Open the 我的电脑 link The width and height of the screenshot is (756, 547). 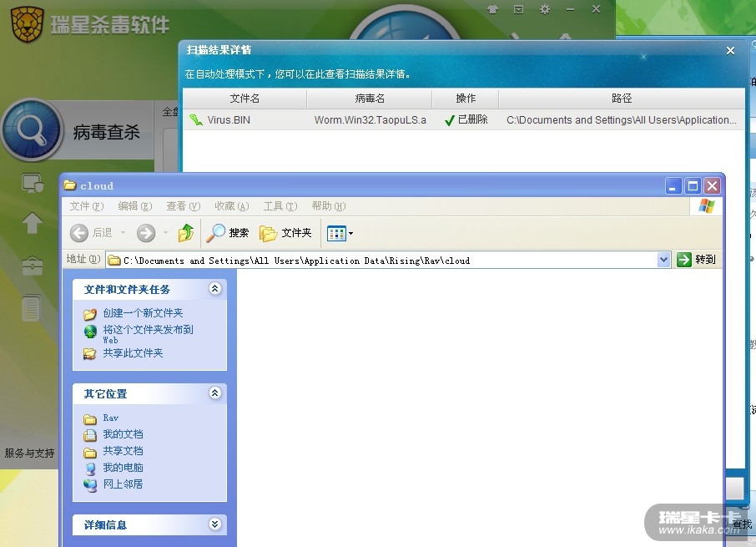pyautogui.click(x=123, y=468)
